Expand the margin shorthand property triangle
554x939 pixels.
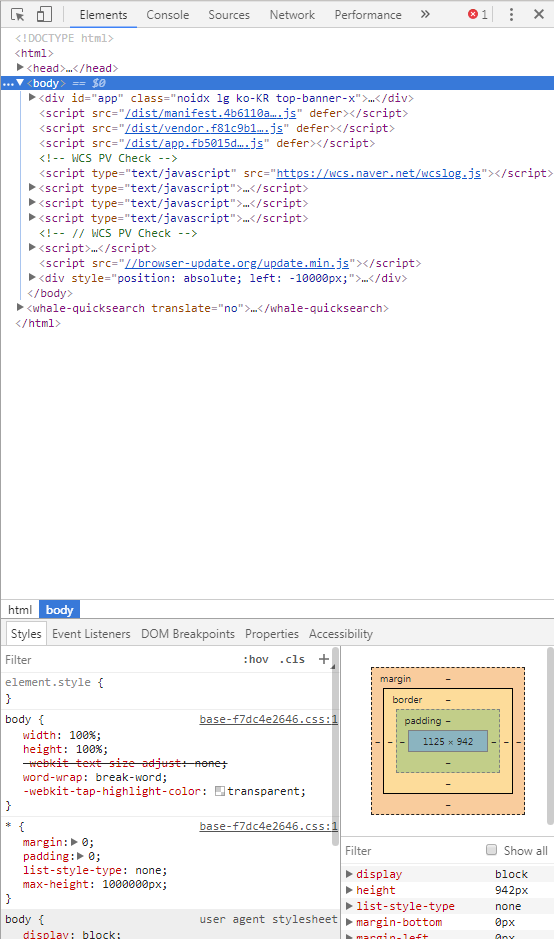pos(74,842)
